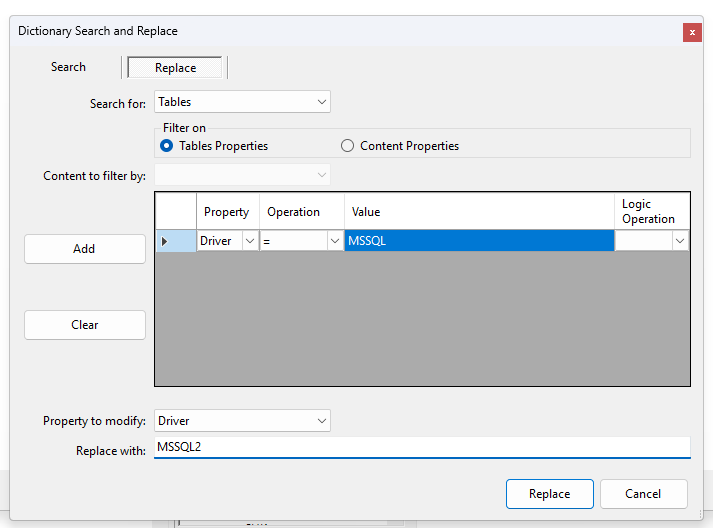Click the Logic Operation column header
Screen dimensions: 713x528
[x=650, y=212]
